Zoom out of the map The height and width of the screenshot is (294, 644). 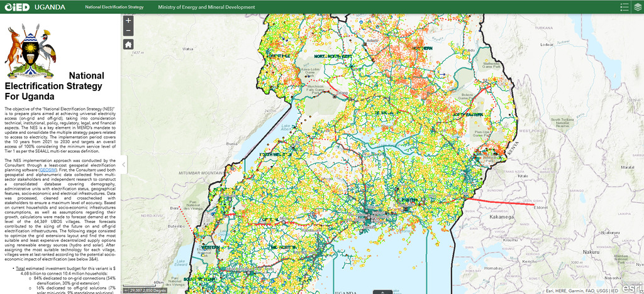coord(128,30)
